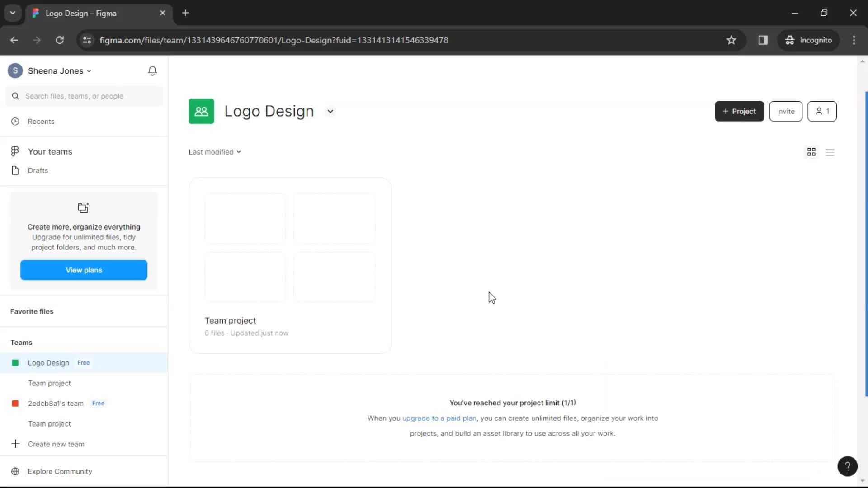Click the Favorite files heading
This screenshot has height=488, width=868.
(x=32, y=311)
